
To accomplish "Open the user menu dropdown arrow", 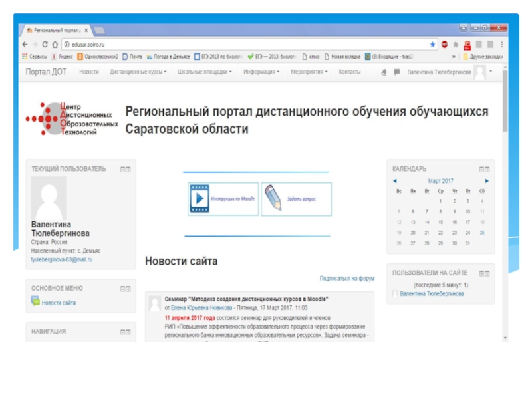I will point(491,72).
